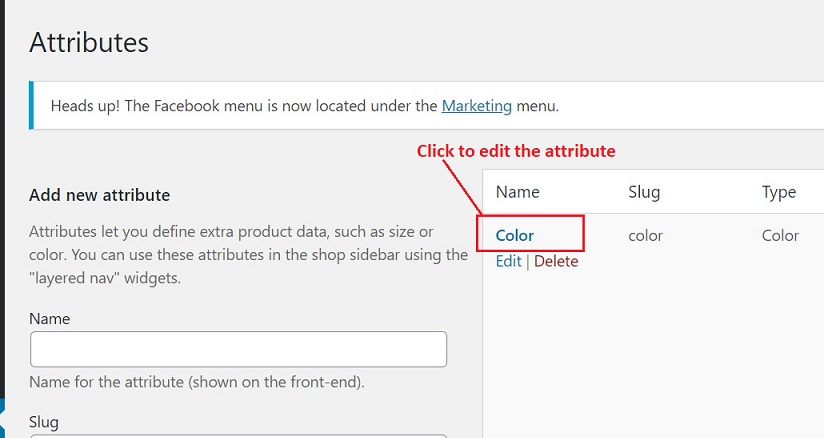Click the blue active admin sidebar item
This screenshot has height=438, width=824.
tap(2, 419)
